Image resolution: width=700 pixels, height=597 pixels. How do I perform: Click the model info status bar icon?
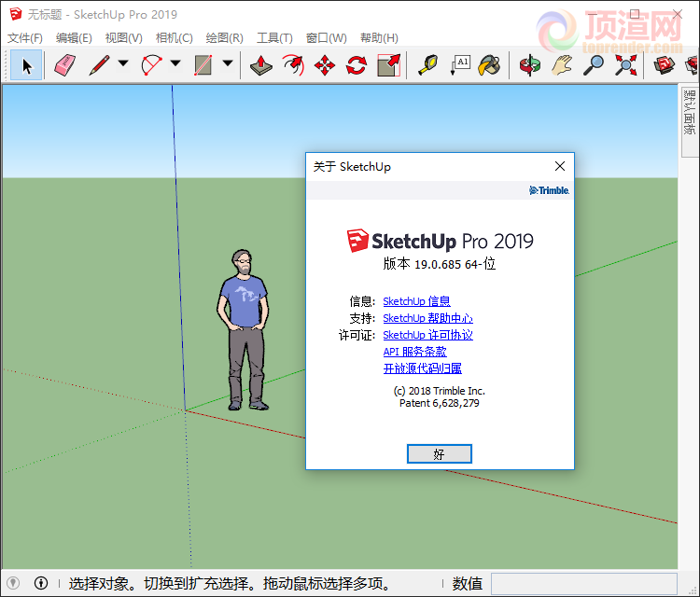tap(41, 583)
